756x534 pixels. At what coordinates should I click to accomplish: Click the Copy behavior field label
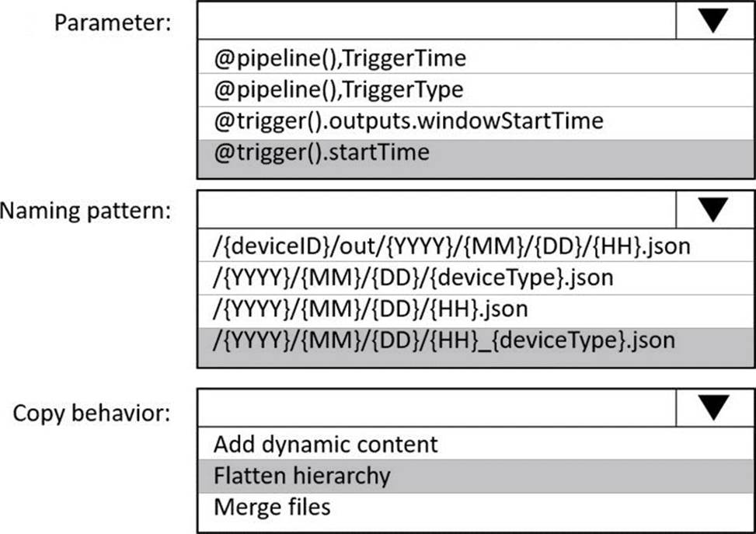(91, 412)
